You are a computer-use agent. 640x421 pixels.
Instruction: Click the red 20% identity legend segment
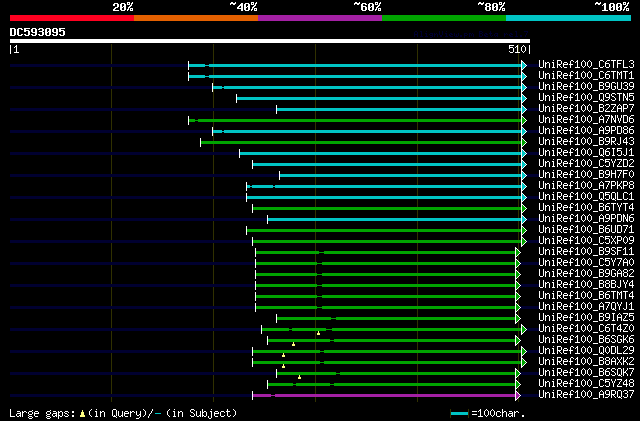72,18
